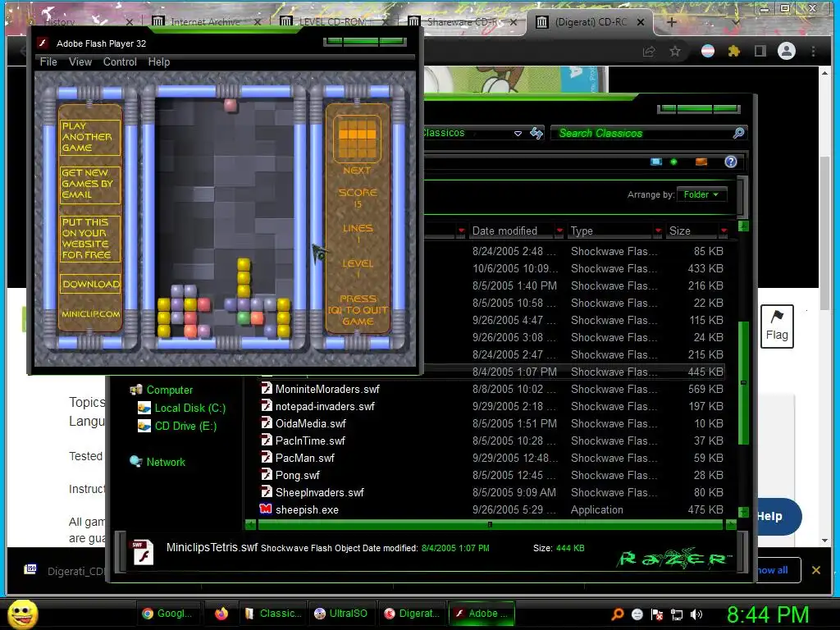The height and width of the screenshot is (630, 840).
Task: Open the Help menu in Flash Player
Action: 159,62
